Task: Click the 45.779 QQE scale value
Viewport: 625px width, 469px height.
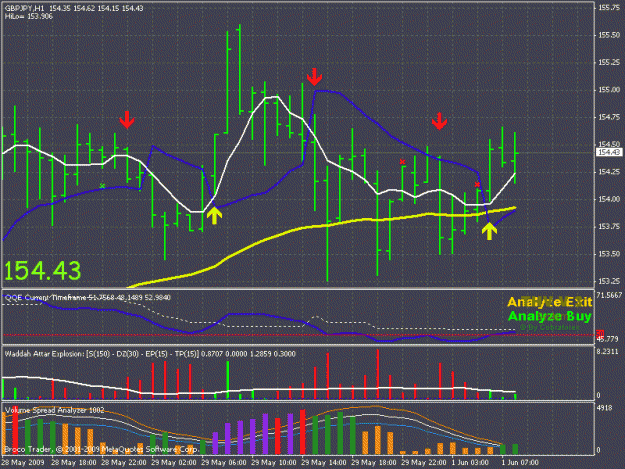Action: coord(608,339)
